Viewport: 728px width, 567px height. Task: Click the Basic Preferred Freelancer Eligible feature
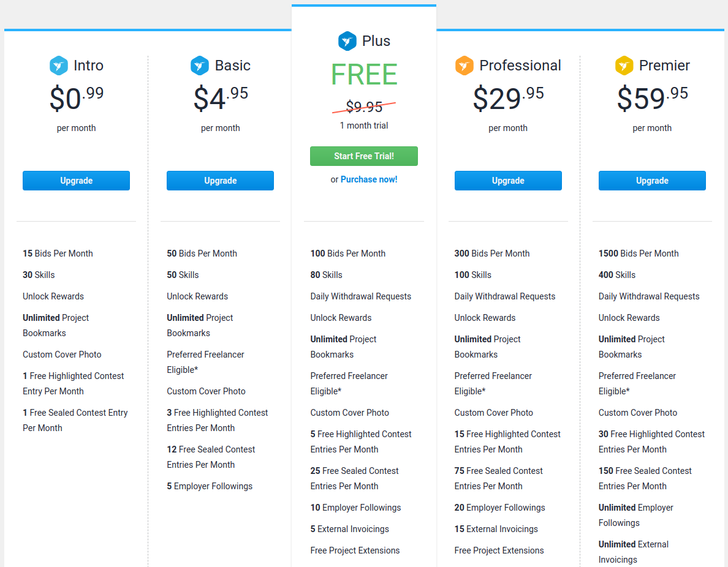pyautogui.click(x=205, y=362)
